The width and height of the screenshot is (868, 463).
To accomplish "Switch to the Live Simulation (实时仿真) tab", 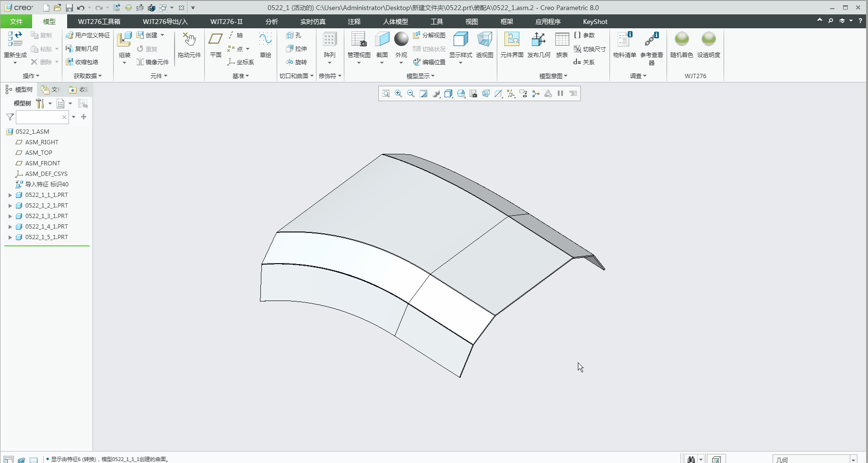I will pyautogui.click(x=313, y=22).
